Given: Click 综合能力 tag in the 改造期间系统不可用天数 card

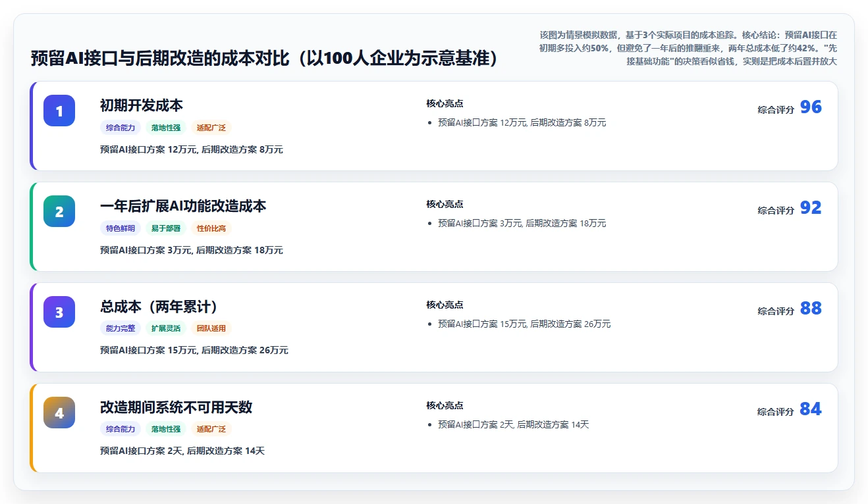Looking at the screenshot, I should pyautogui.click(x=121, y=429).
